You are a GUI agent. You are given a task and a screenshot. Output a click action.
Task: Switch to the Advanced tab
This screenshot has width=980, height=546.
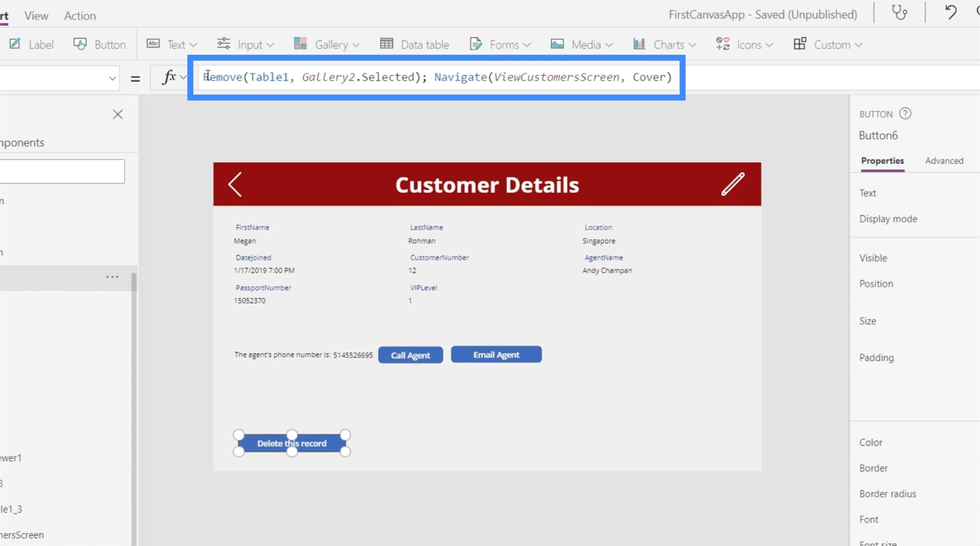[x=944, y=161]
